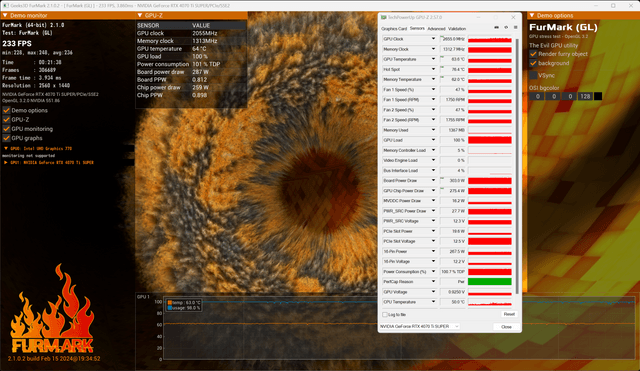640x371 pixels.
Task: Toggle Render furry object checkbox
Action: tap(533, 54)
